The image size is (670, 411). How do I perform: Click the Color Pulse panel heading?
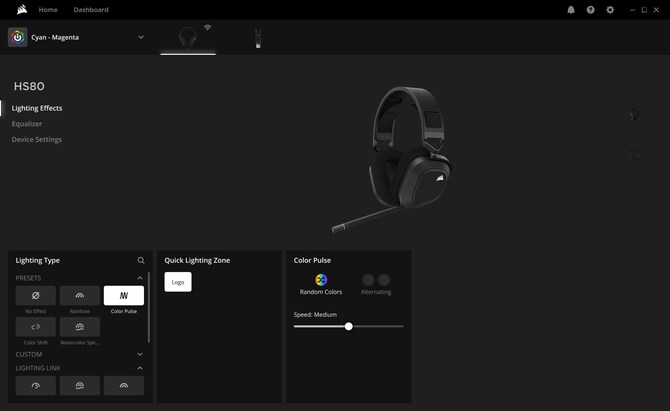coord(312,260)
